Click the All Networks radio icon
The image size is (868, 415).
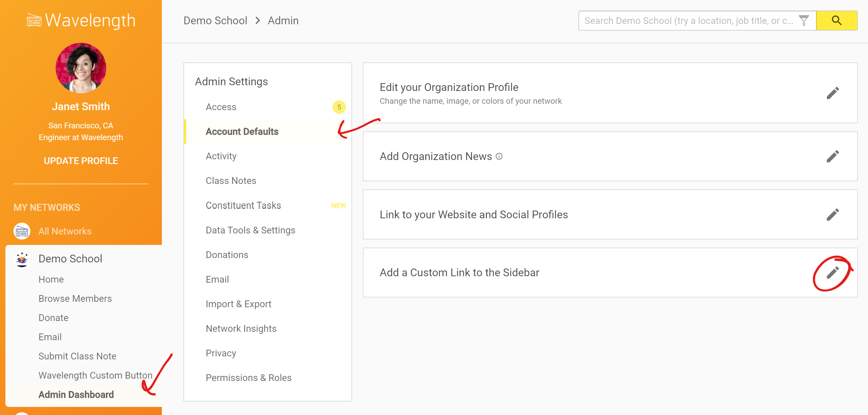(22, 231)
